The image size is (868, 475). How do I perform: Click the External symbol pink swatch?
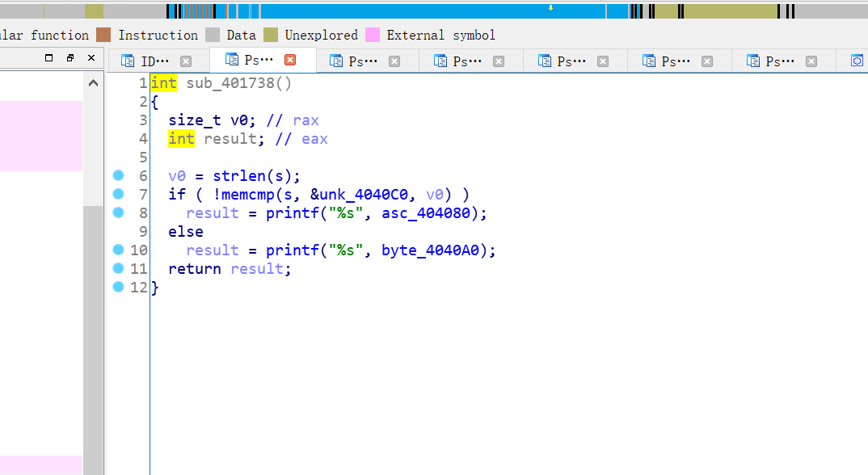[x=373, y=35]
